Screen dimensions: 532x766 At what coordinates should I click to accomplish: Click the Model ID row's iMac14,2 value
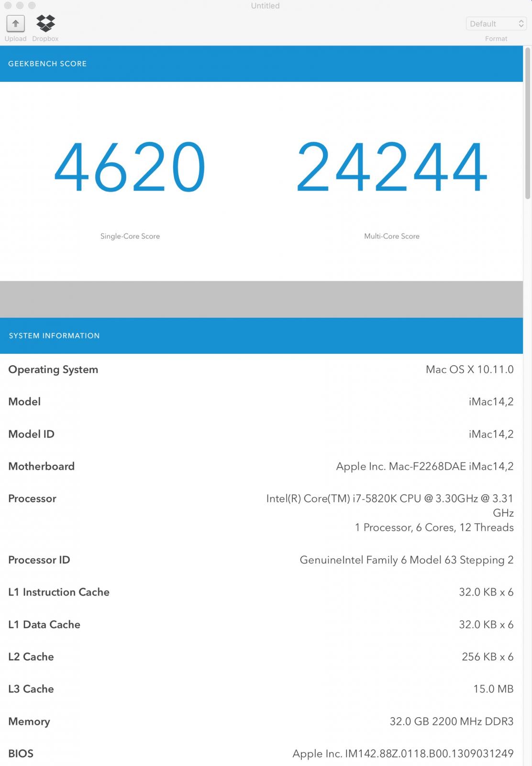(x=491, y=434)
